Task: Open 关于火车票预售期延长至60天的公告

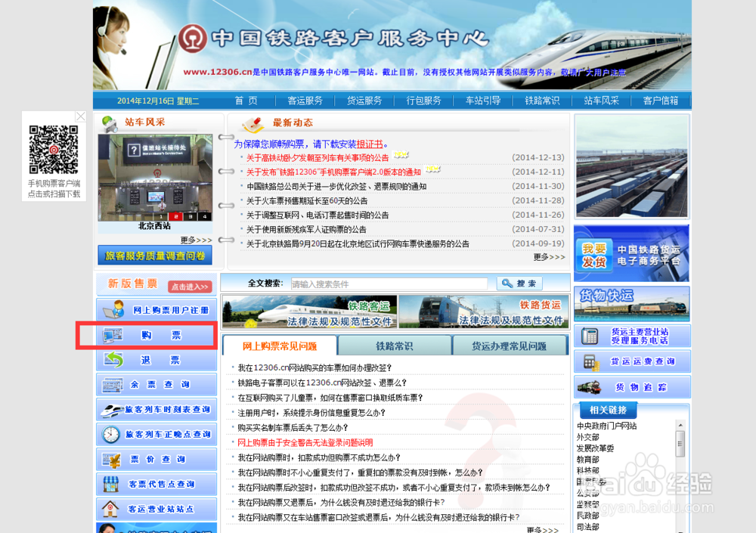Action: click(307, 200)
